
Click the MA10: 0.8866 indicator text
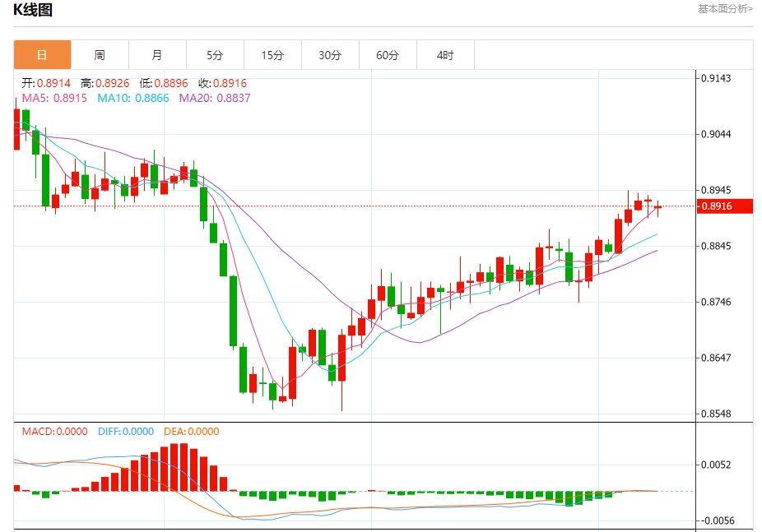pyautogui.click(x=133, y=98)
